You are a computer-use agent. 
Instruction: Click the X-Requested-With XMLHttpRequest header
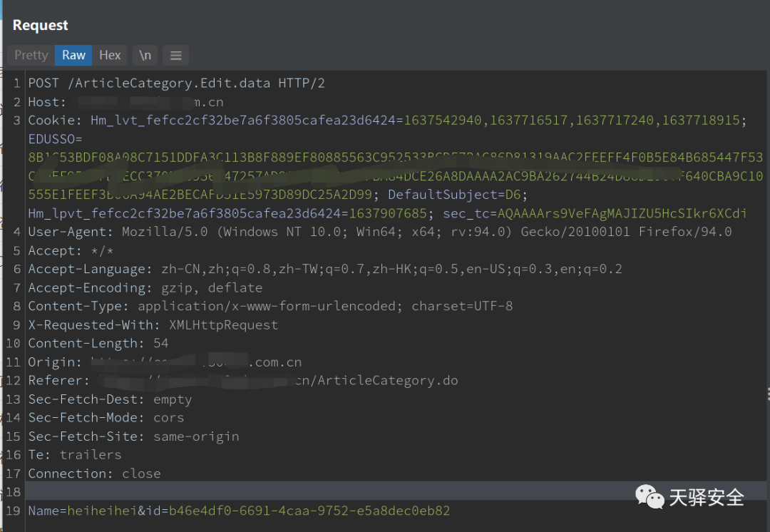(x=153, y=324)
